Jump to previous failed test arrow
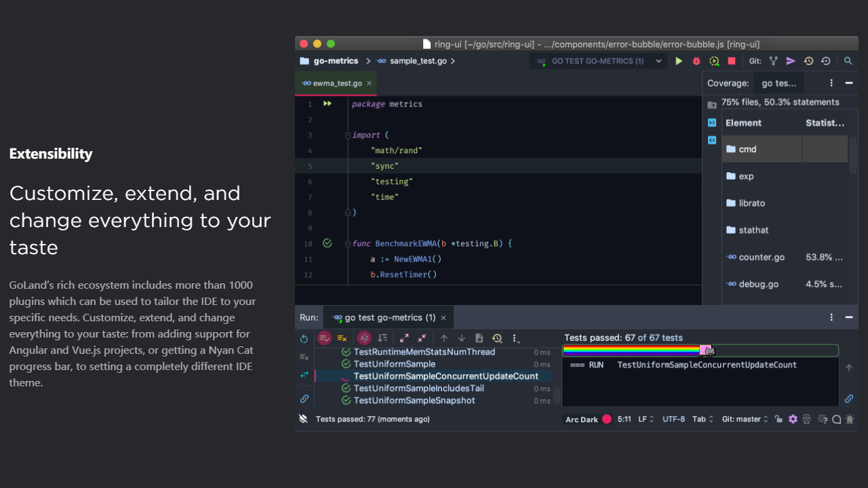Image resolution: width=868 pixels, height=488 pixels. click(x=444, y=338)
